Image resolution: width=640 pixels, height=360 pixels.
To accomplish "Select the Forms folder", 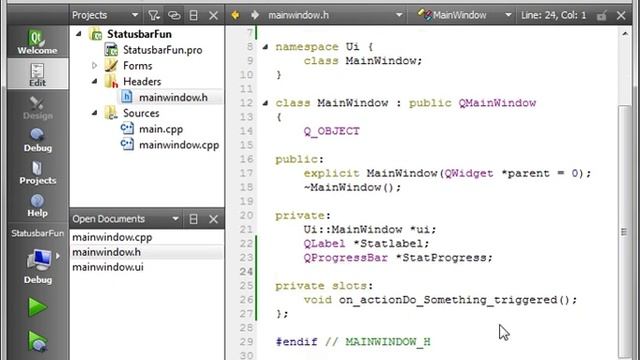I will coord(138,65).
